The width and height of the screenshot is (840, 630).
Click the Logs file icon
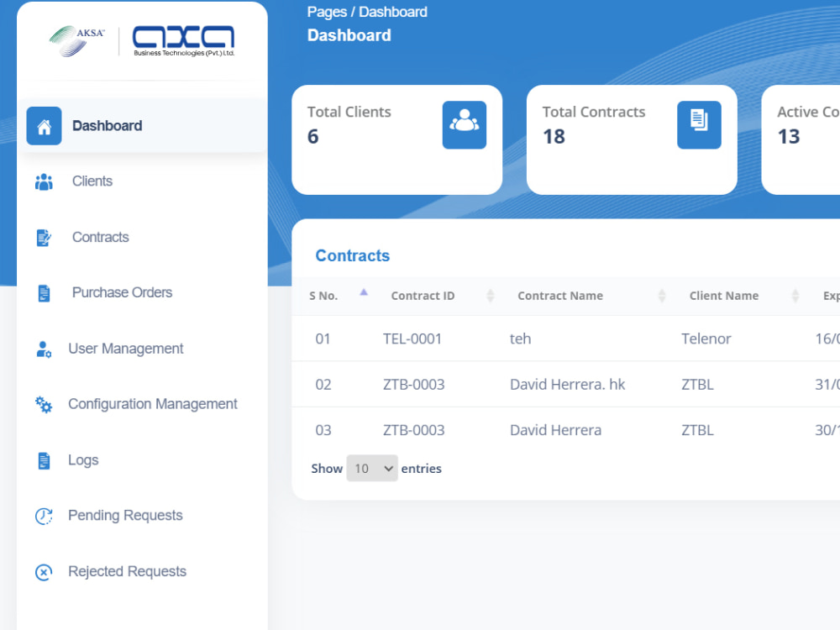[x=44, y=460]
